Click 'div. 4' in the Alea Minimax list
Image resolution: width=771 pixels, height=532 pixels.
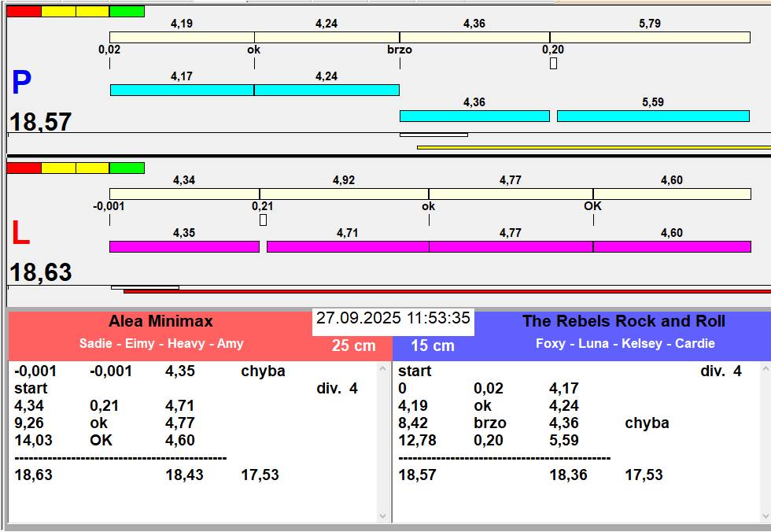(x=337, y=389)
